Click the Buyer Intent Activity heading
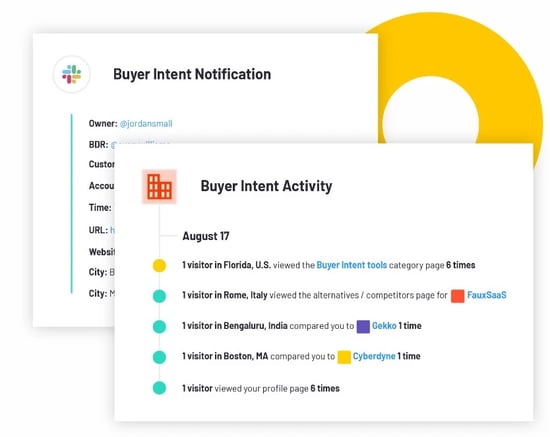This screenshot has width=550, height=437. pyautogui.click(x=266, y=186)
